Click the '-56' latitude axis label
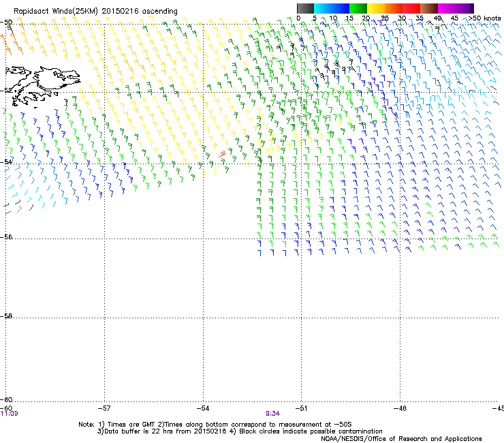504x443 pixels. pyautogui.click(x=6, y=236)
